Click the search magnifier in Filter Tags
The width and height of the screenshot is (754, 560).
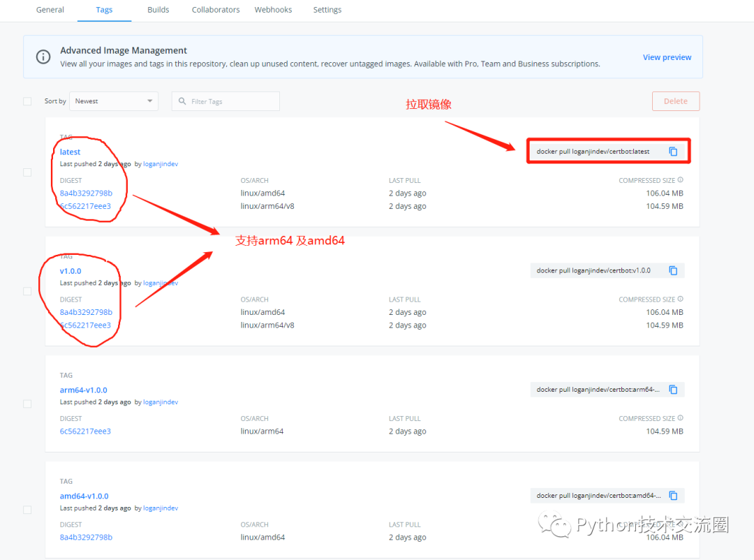(182, 101)
